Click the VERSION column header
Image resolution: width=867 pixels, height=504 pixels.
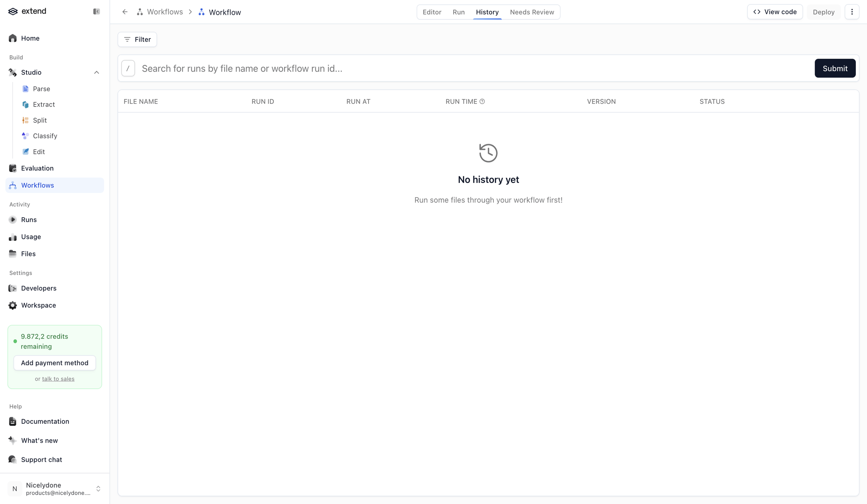(x=601, y=102)
